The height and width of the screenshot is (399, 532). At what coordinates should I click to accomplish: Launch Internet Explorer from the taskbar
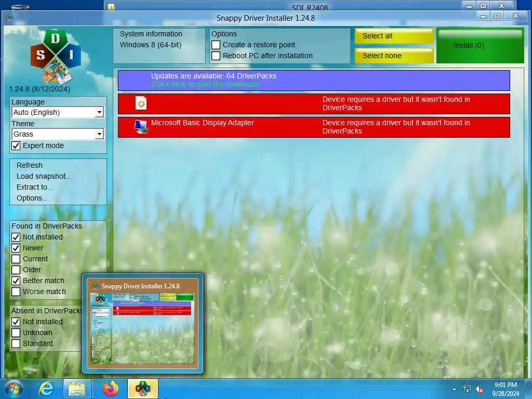(46, 389)
